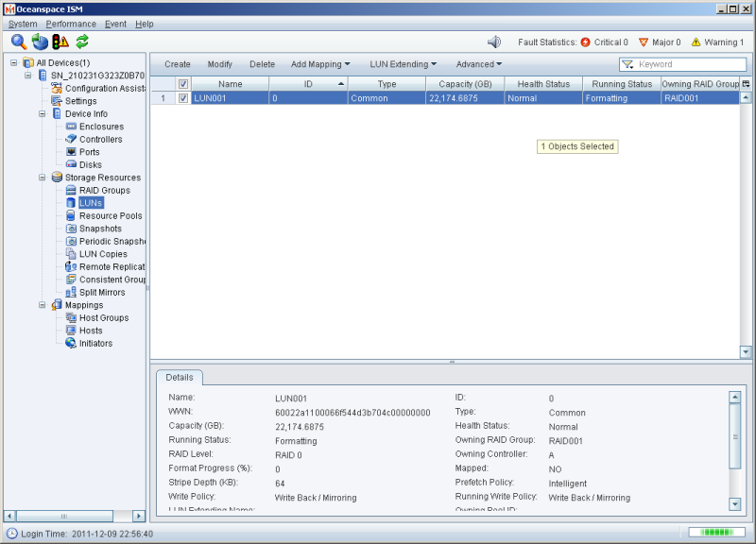Collapse the Device Info tree node
This screenshot has height=544, width=756.
(x=43, y=113)
